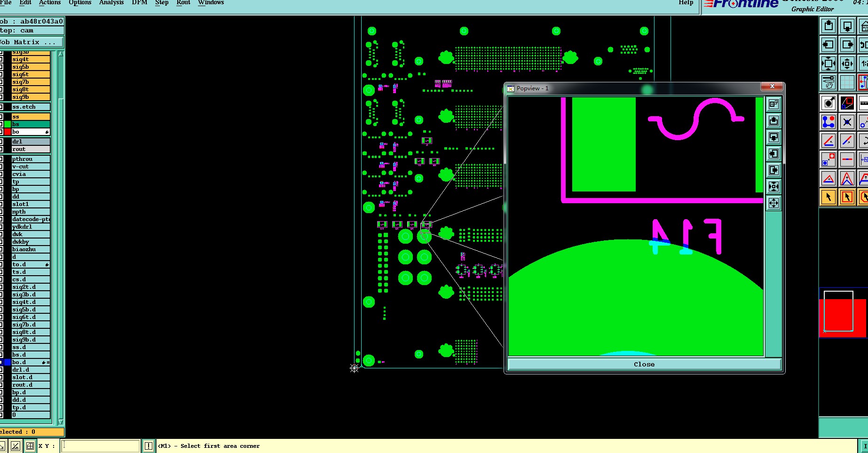Viewport: 868px width, 453px height.
Task: Select the sig9b layer row
Action: pos(31,97)
